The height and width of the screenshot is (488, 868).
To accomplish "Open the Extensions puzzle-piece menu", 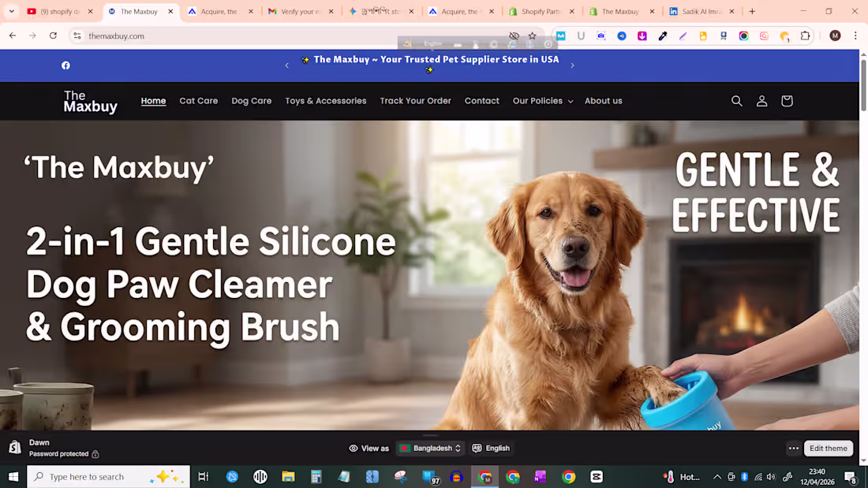I will tap(805, 36).
